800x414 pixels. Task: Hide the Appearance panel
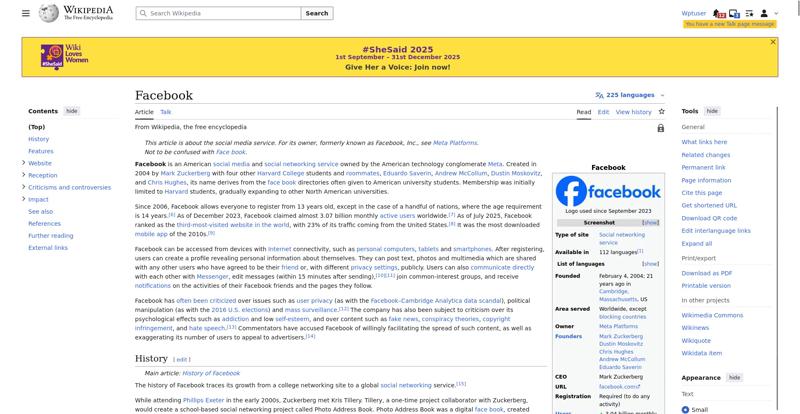pyautogui.click(x=734, y=378)
